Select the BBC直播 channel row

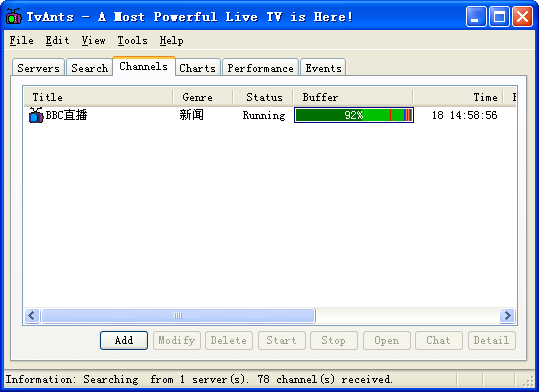pos(270,115)
